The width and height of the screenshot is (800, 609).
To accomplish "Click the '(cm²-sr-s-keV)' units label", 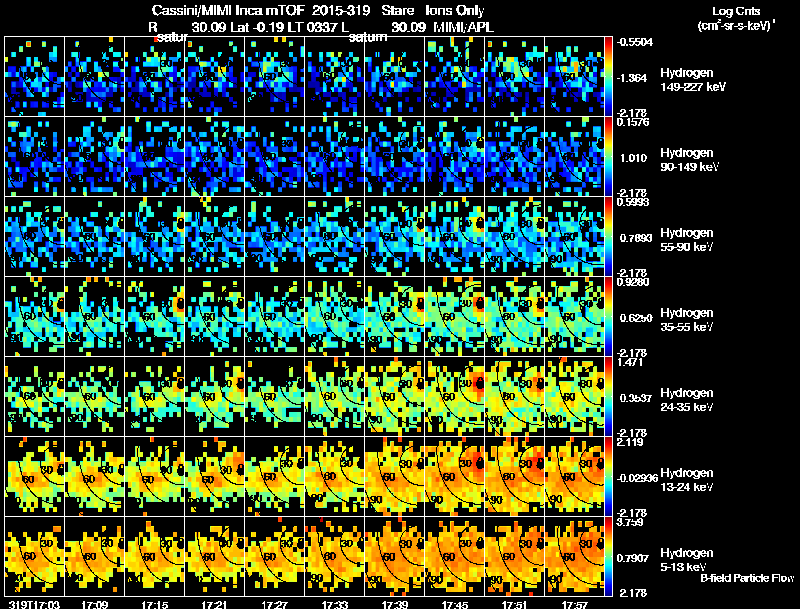I will click(x=736, y=26).
